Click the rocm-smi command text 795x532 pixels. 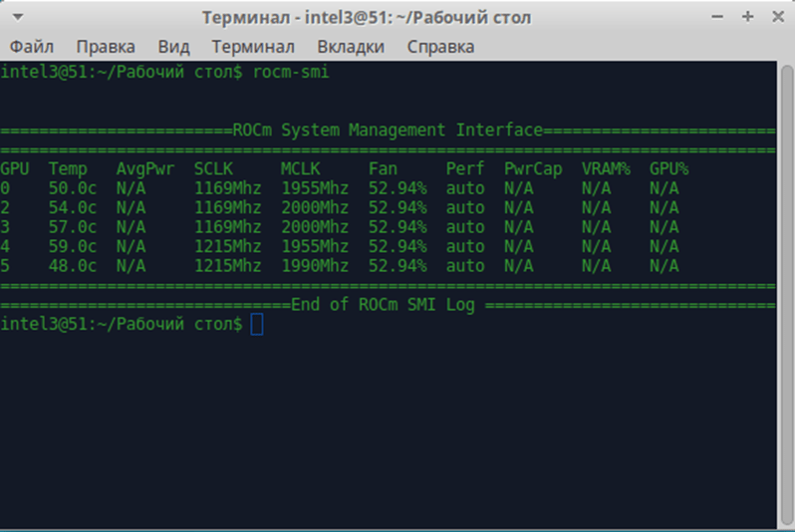pos(291,72)
